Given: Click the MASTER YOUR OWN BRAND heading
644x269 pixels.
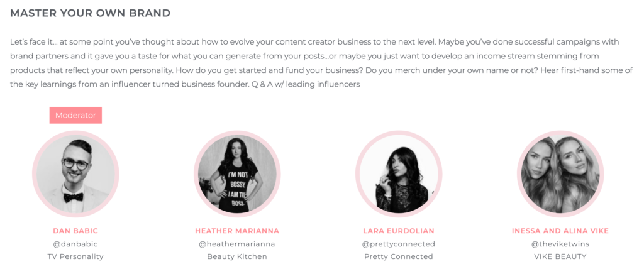Looking at the screenshot, I should pos(90,13).
